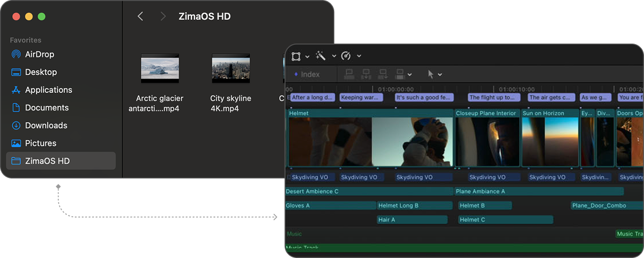This screenshot has height=258, width=644.
Task: Click the magic wand enhancements icon
Action: tap(320, 56)
